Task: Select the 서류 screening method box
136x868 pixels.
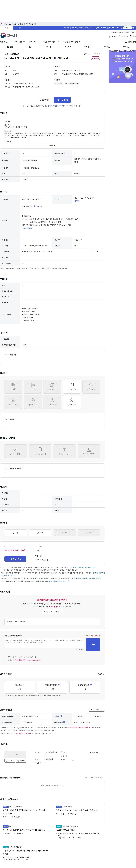Action: [15, 533]
